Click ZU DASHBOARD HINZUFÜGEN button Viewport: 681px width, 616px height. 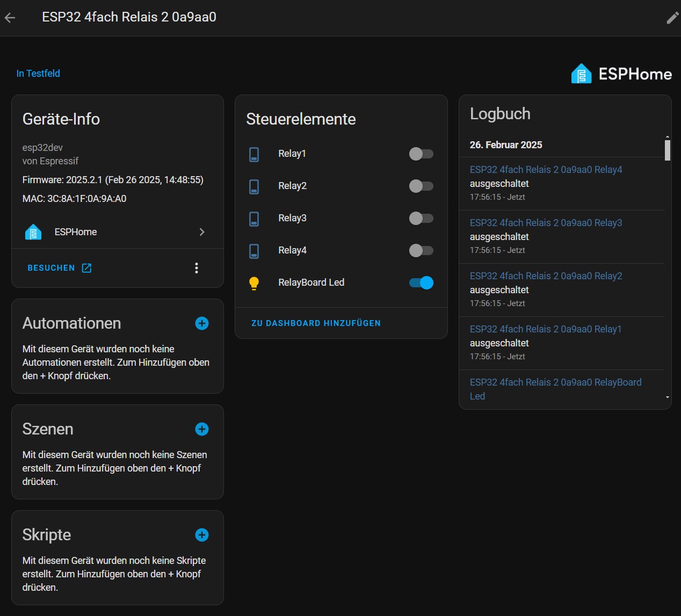point(316,323)
